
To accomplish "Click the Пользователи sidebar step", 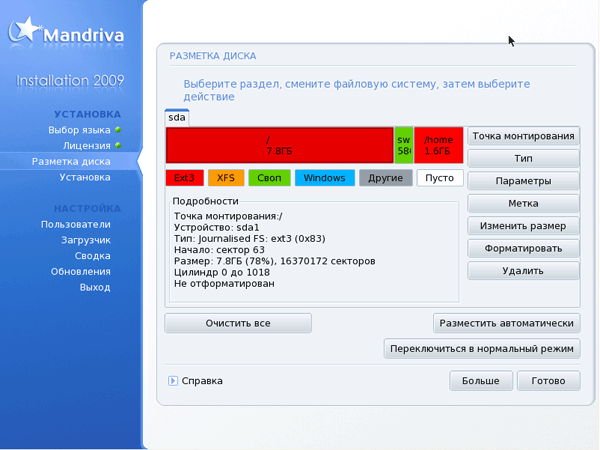I will [76, 224].
